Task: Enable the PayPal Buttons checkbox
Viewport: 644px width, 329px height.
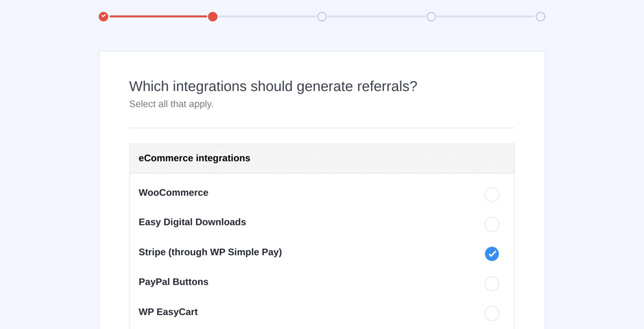Action: click(x=492, y=284)
